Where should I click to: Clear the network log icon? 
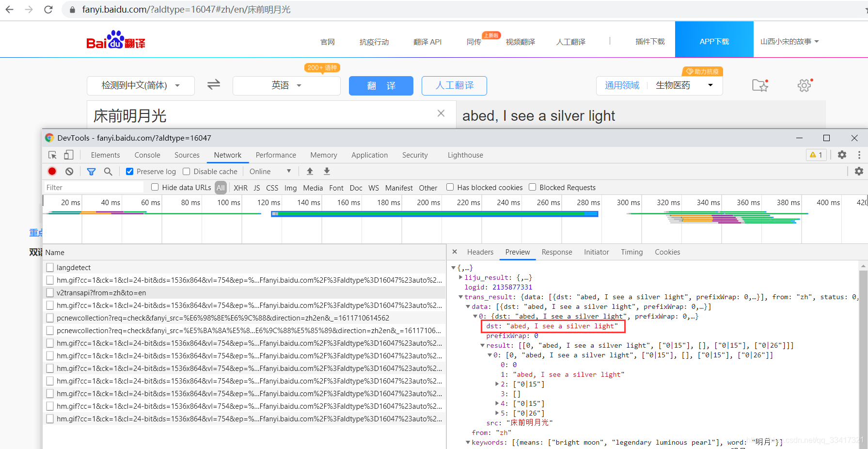pos(69,171)
